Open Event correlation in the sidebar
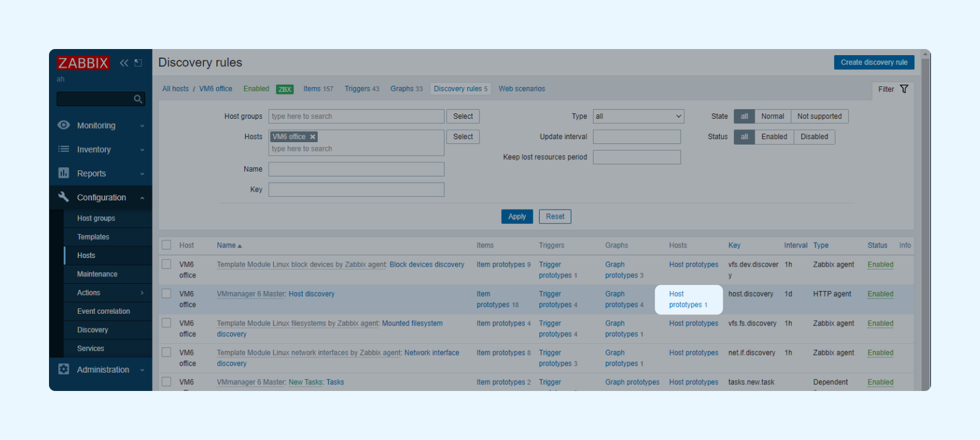The image size is (980, 440). [x=104, y=311]
